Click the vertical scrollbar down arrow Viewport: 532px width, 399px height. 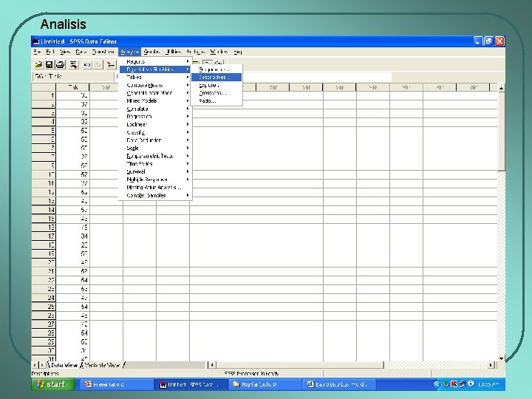point(501,358)
